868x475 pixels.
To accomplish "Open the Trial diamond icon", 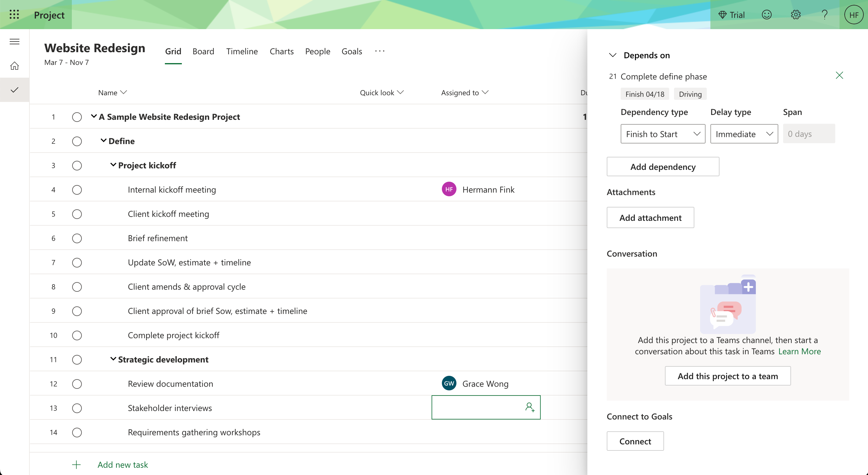I will point(723,15).
